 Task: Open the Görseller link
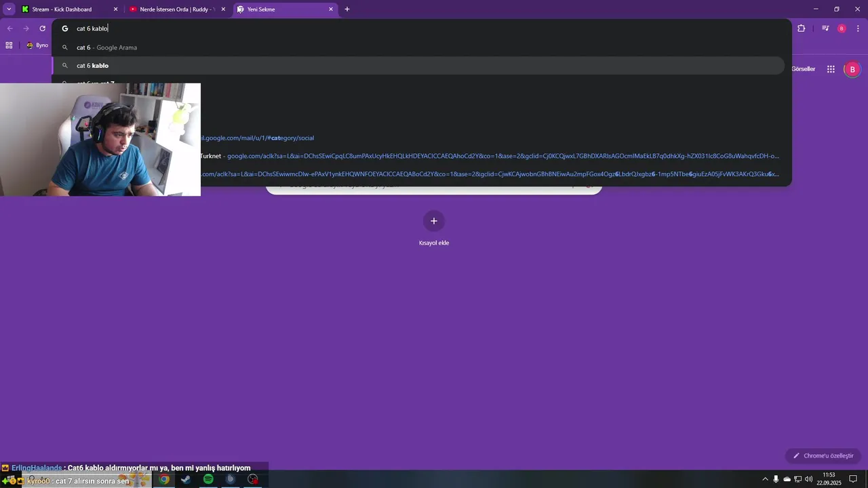(x=803, y=69)
